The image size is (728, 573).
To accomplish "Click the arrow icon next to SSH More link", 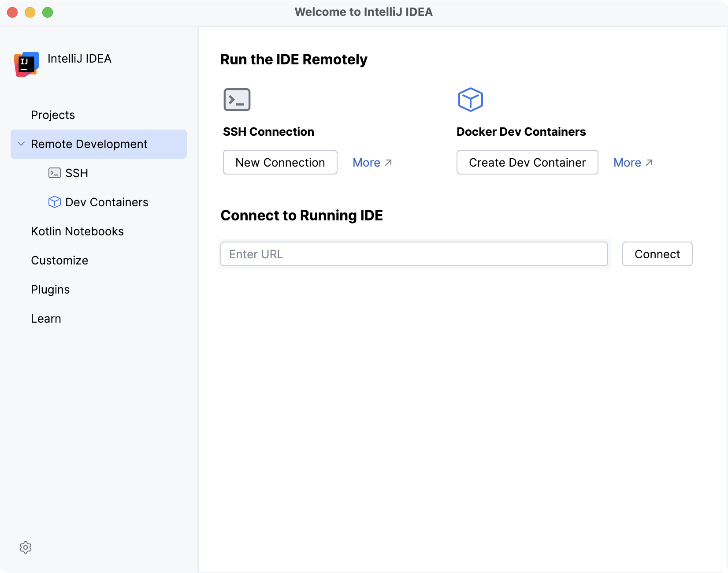I will click(x=388, y=162).
